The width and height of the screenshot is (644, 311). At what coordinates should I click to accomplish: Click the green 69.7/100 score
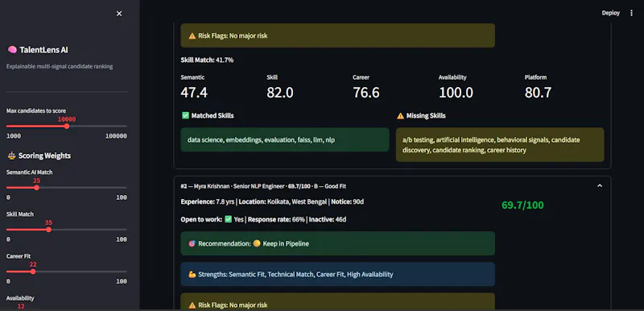click(522, 205)
